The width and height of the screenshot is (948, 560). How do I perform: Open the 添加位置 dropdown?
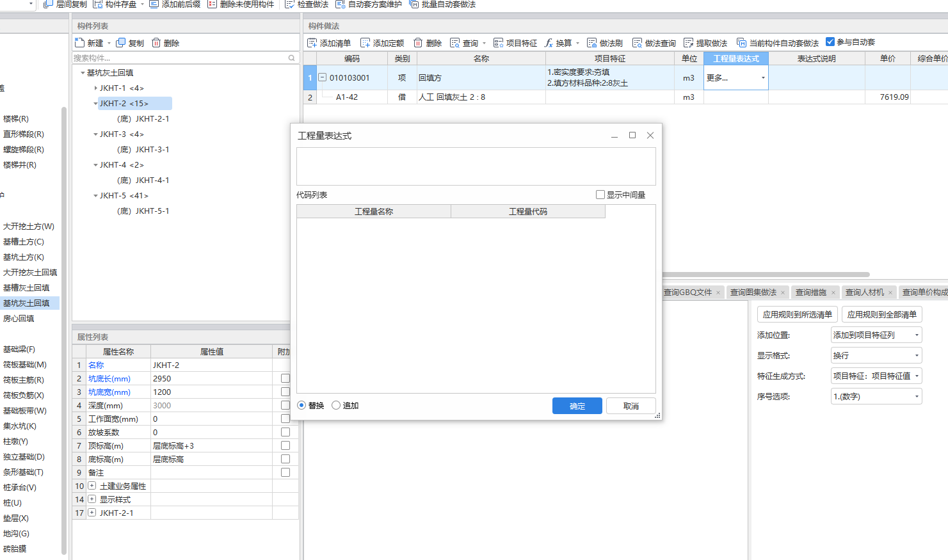876,335
